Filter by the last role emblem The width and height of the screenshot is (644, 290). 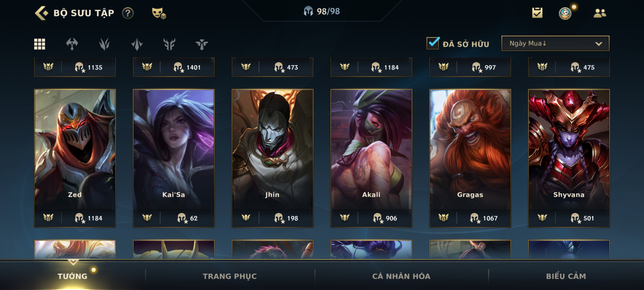point(201,44)
